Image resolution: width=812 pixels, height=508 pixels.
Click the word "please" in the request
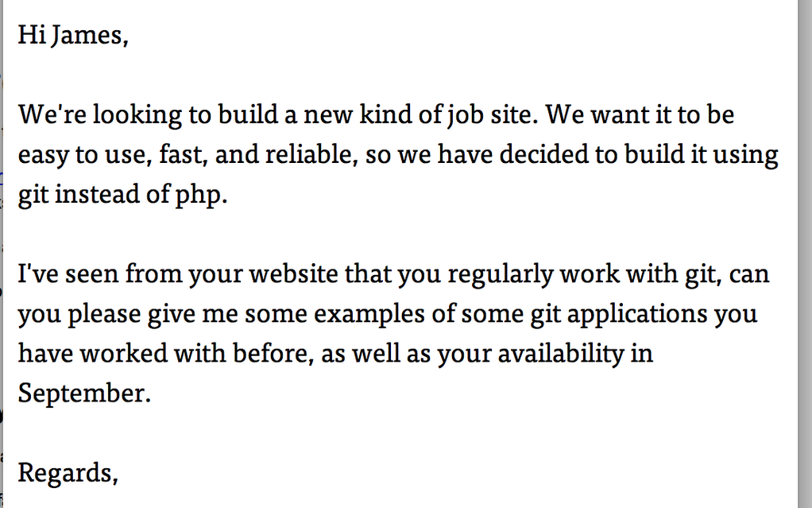point(104,315)
